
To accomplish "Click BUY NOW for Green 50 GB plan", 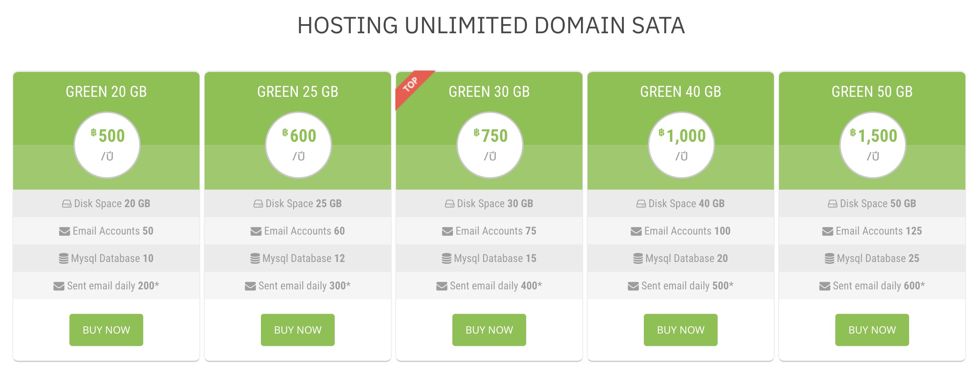I will tap(872, 330).
